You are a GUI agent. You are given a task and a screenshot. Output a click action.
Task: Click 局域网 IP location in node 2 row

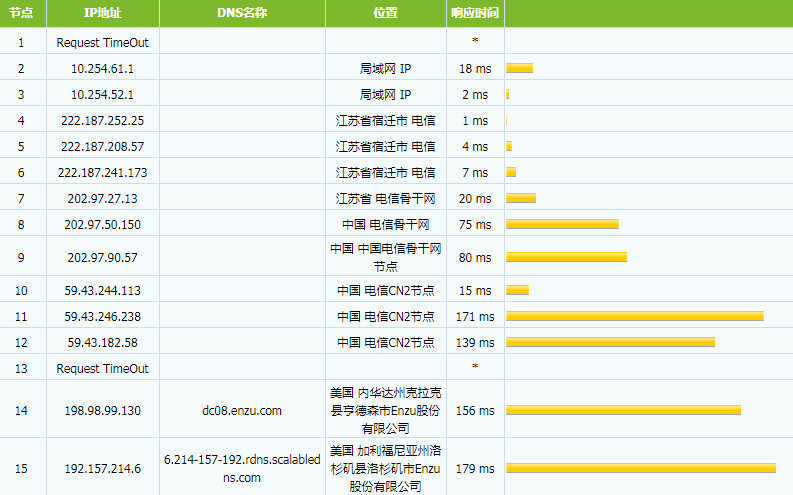pos(385,69)
